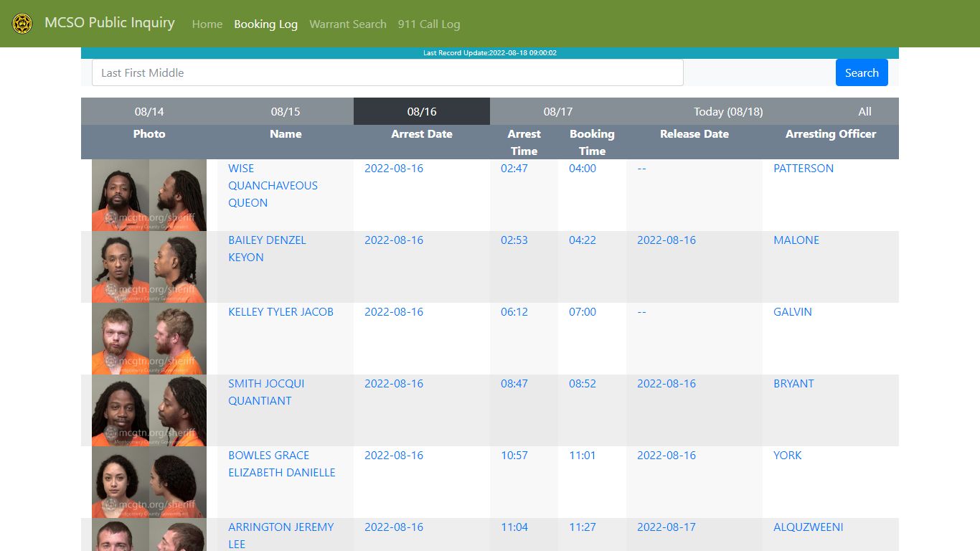This screenshot has height=551, width=980.
Task: Click the MCSO sheriff badge logo
Action: (x=22, y=24)
